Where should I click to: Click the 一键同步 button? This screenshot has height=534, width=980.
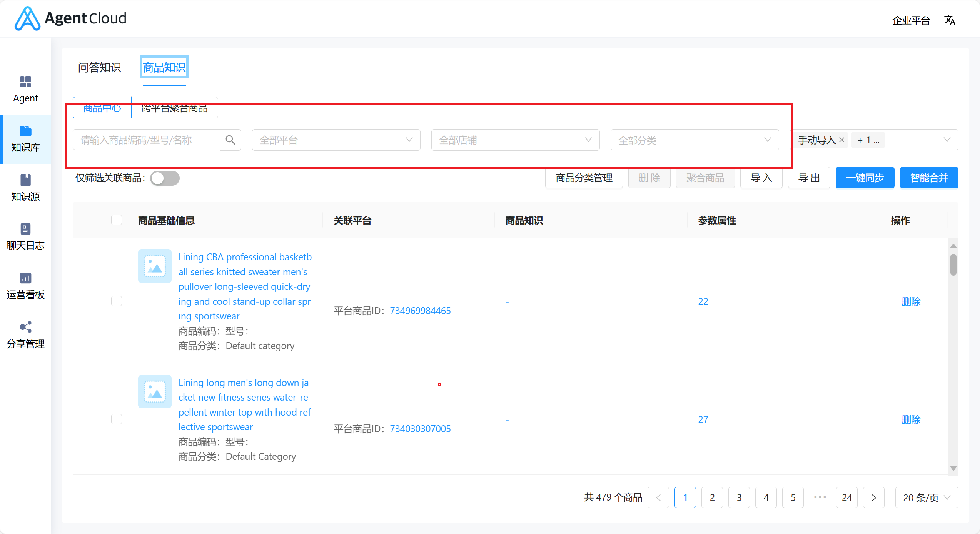[x=865, y=178]
